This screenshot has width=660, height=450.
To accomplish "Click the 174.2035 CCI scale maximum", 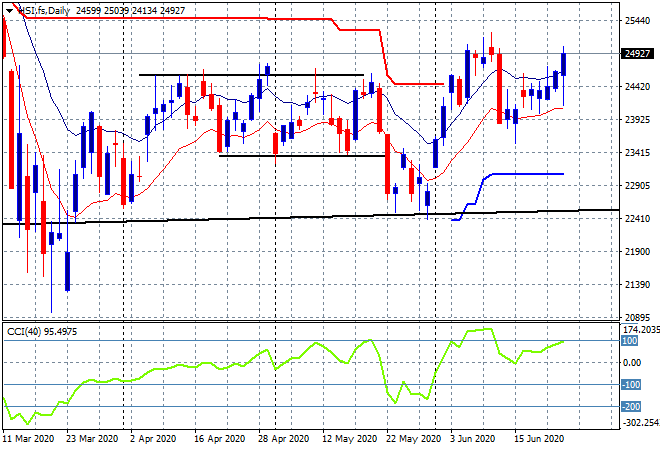I will coord(641,329).
